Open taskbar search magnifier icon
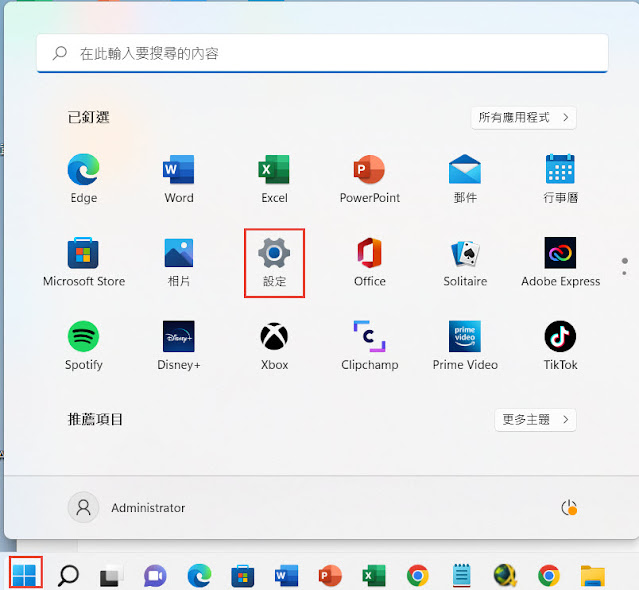 pyautogui.click(x=68, y=575)
